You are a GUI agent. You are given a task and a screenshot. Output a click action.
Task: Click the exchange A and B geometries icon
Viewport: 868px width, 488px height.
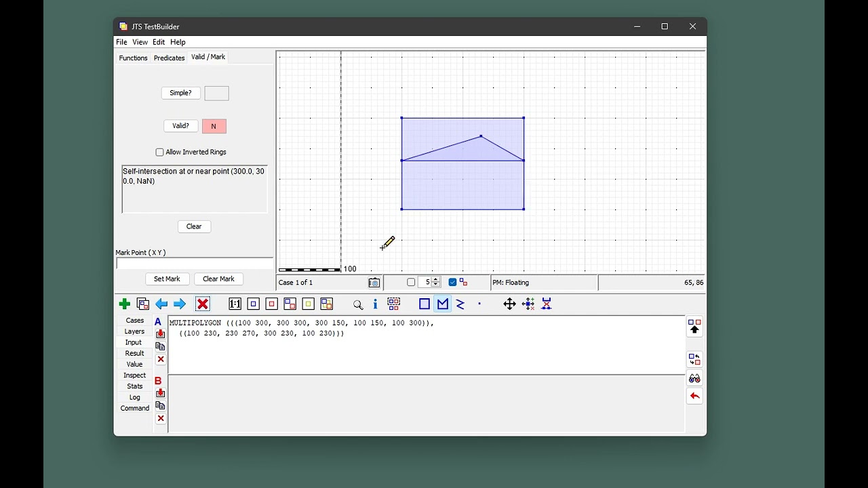tap(694, 359)
